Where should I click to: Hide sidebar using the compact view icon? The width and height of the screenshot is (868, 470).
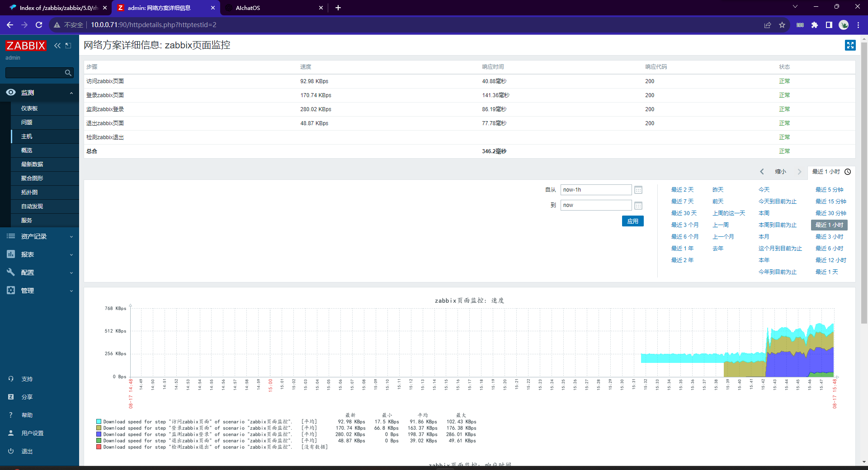68,46
